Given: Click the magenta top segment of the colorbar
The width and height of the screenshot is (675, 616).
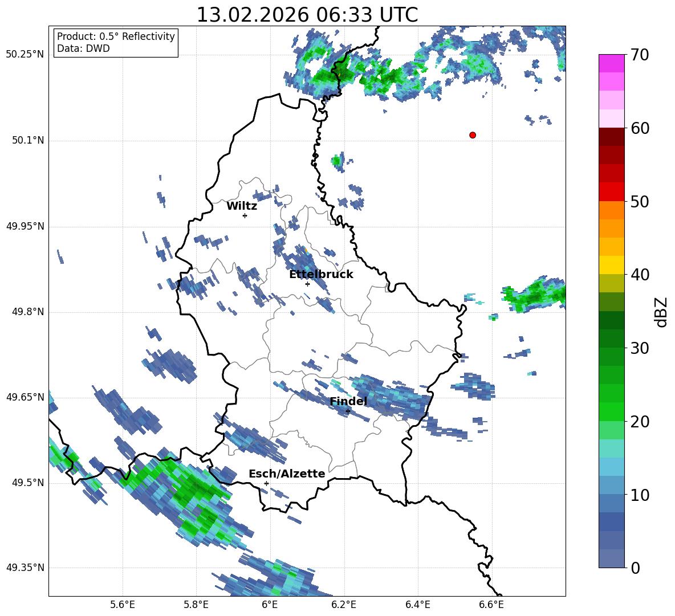Looking at the screenshot, I should (611, 63).
